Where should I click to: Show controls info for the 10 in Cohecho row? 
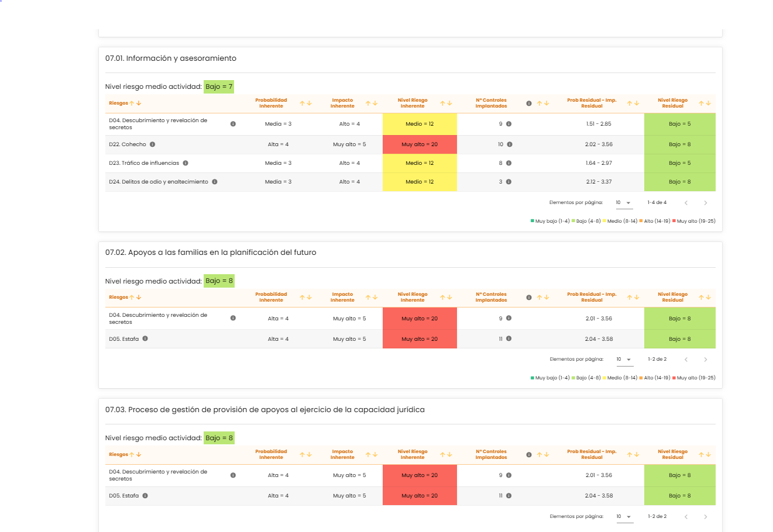[510, 144]
